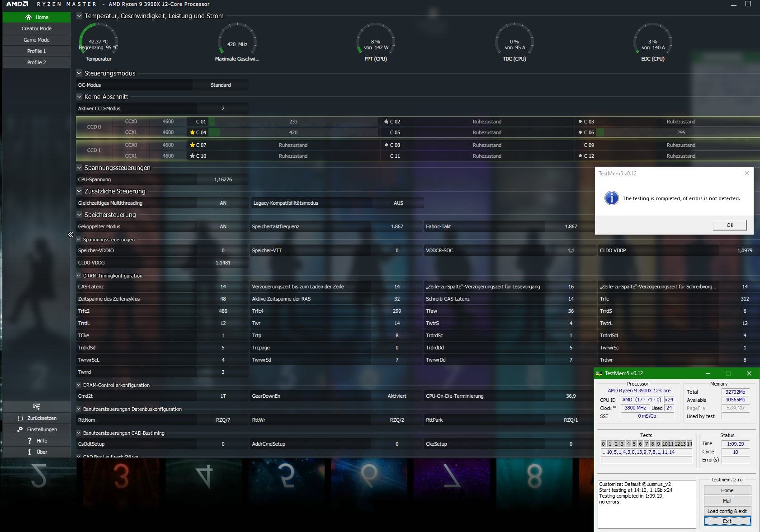Click the RttNom value RZQ/7

tap(223, 420)
